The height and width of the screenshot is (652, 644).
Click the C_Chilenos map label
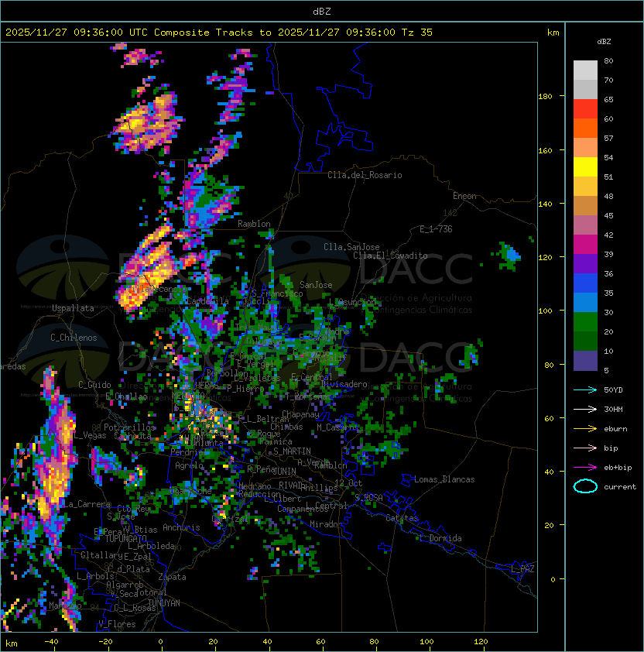74,338
